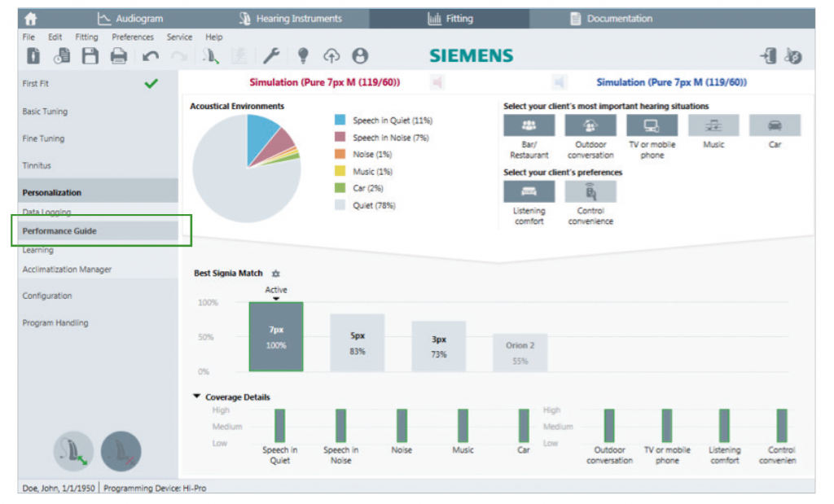Toggle TV or mobile phone situation
Screen dimensions: 834x504
pyautogui.click(x=652, y=125)
